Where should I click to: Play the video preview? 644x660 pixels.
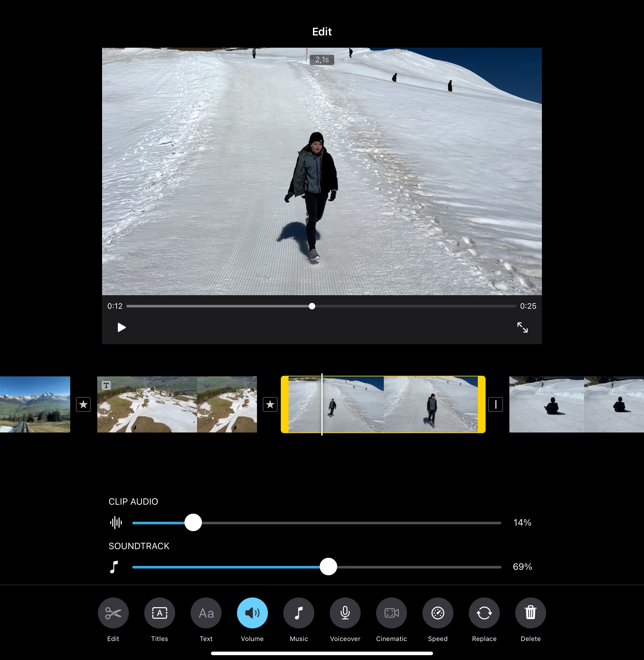[x=121, y=327]
